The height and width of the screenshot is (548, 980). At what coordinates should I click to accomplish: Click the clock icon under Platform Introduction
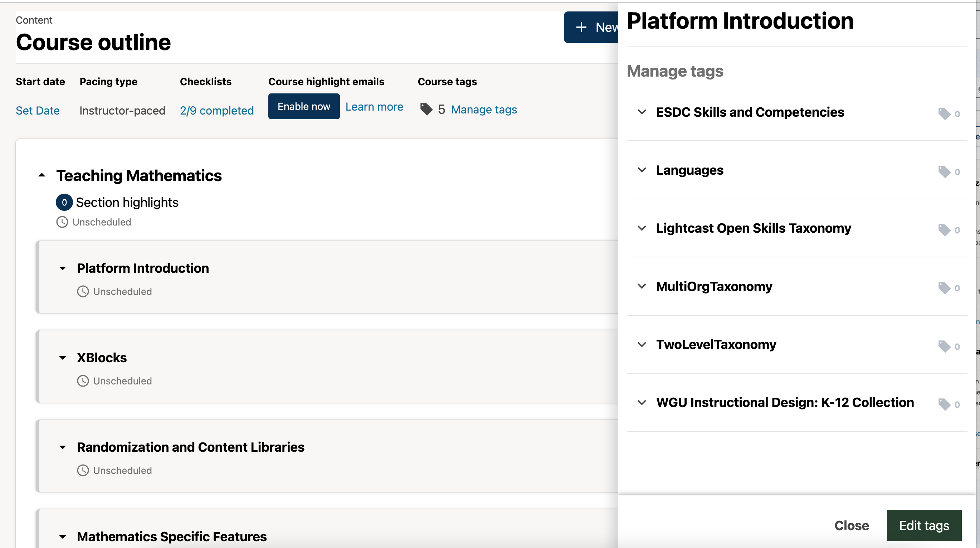click(x=83, y=291)
